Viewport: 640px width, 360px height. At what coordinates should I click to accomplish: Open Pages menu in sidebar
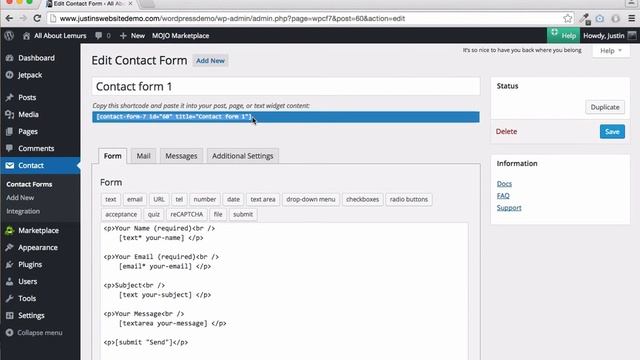click(x=28, y=131)
